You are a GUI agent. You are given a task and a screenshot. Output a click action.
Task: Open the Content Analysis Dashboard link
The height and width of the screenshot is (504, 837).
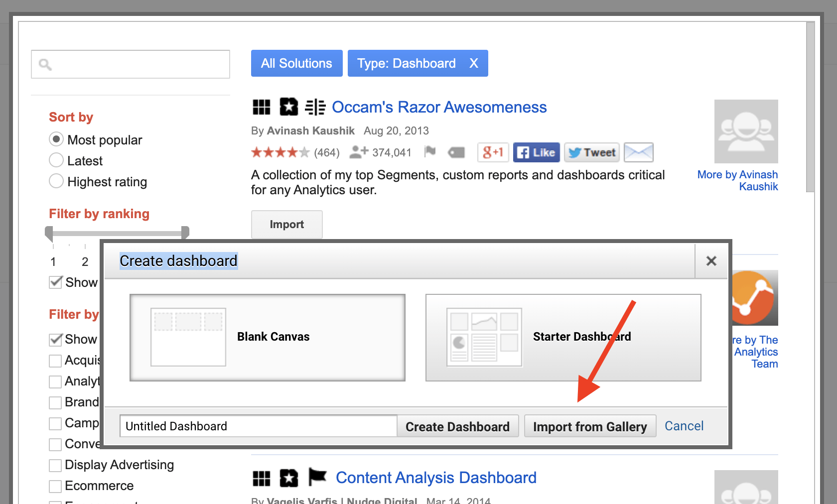click(436, 478)
